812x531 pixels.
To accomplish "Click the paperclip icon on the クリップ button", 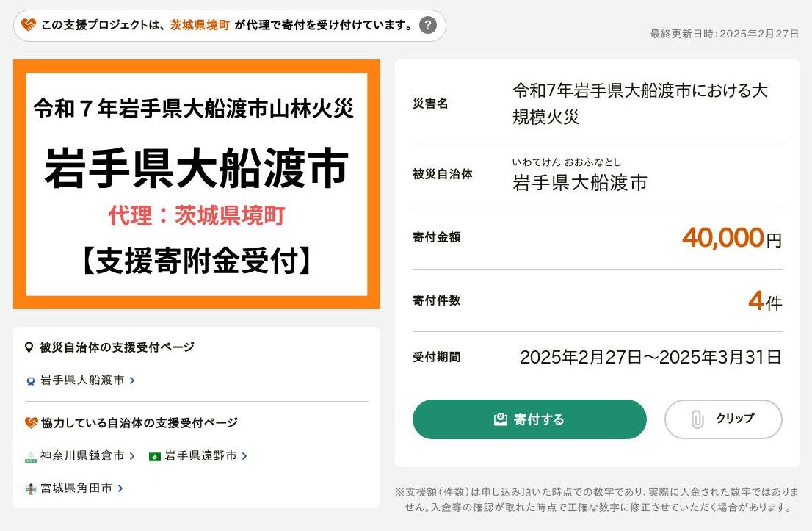I will coord(697,419).
